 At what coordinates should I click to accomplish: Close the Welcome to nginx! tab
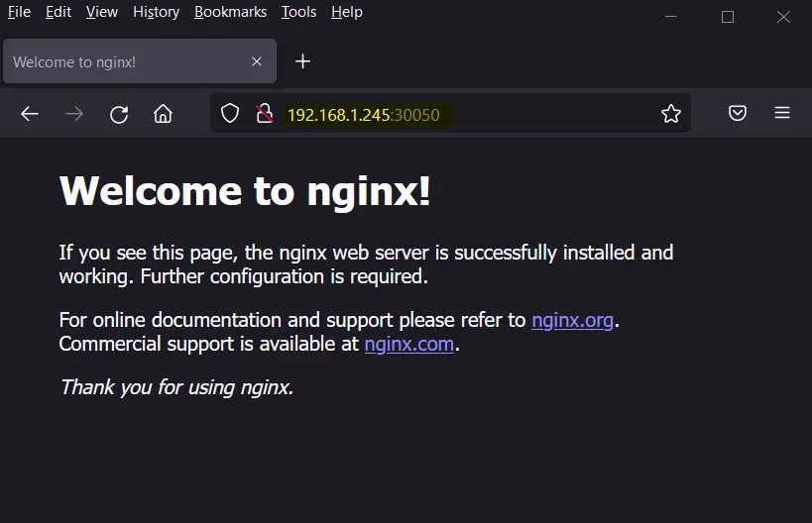[257, 61]
